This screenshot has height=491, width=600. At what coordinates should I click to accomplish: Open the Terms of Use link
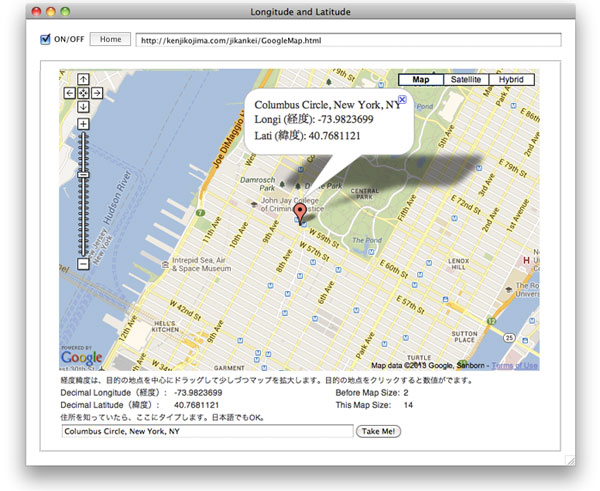[x=514, y=365]
